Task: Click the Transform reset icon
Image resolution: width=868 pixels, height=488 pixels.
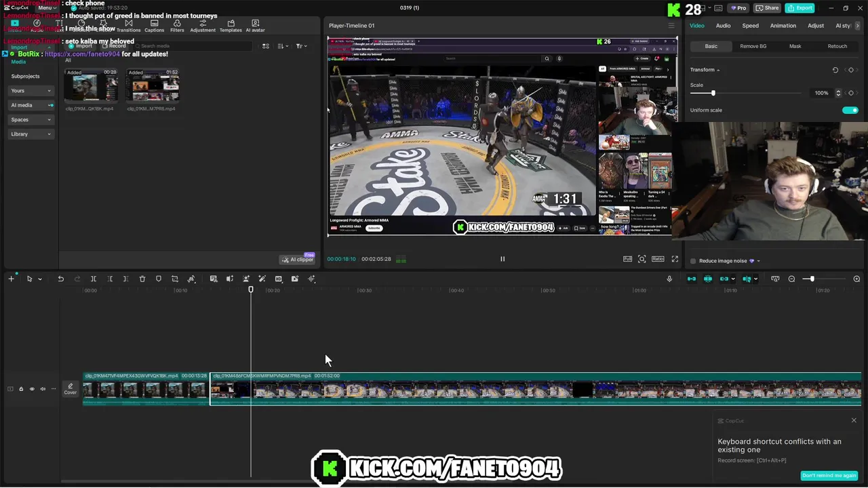Action: 835,70
